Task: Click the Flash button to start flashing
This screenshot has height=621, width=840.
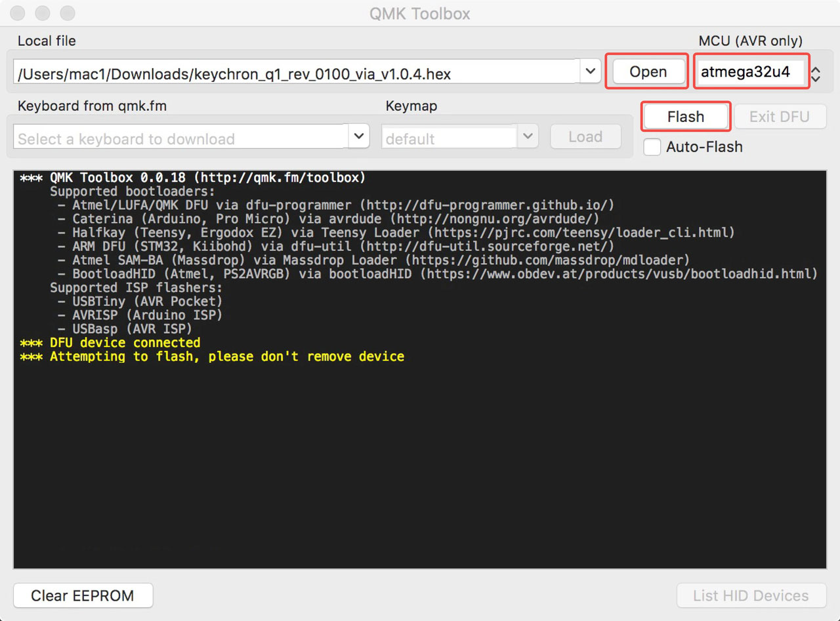Action: [x=685, y=116]
